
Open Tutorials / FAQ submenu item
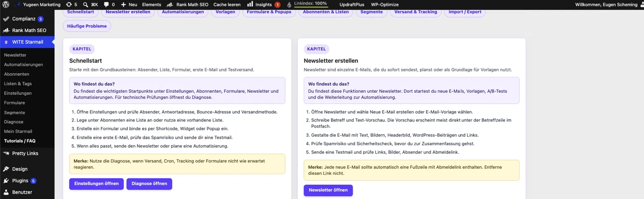[20, 141]
